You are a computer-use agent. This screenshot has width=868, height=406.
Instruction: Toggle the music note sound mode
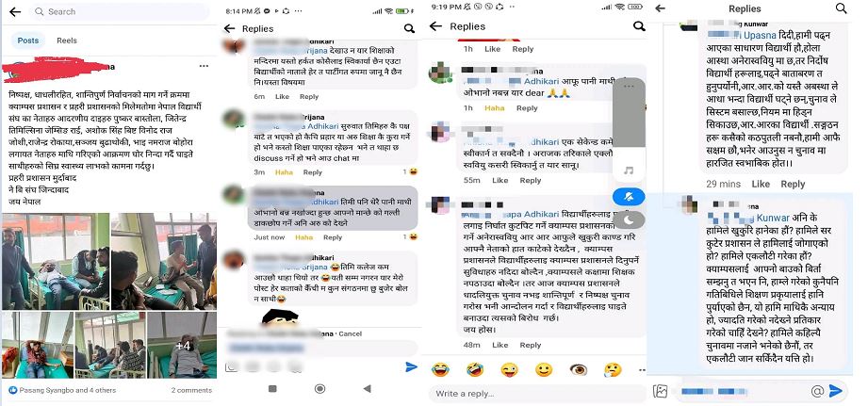pyautogui.click(x=629, y=171)
